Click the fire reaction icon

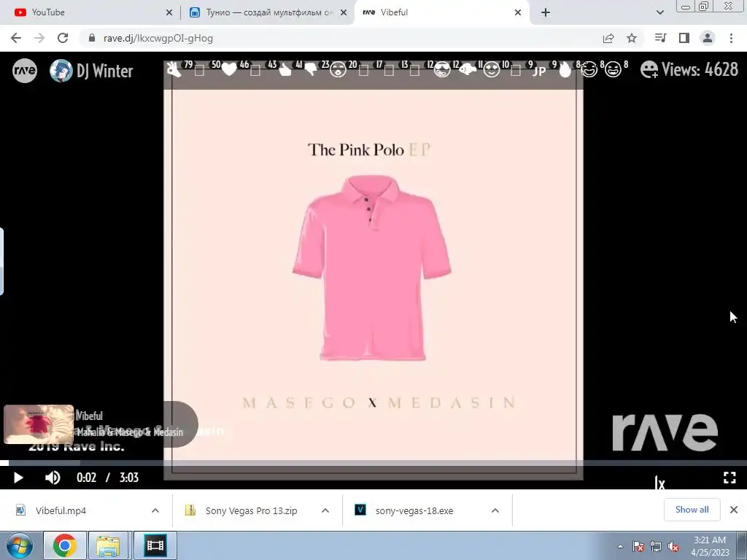coord(565,70)
